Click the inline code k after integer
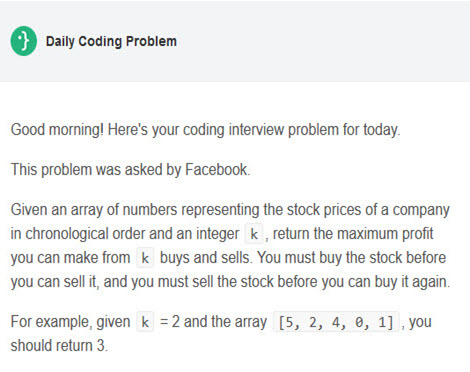The height and width of the screenshot is (372, 470). point(254,234)
